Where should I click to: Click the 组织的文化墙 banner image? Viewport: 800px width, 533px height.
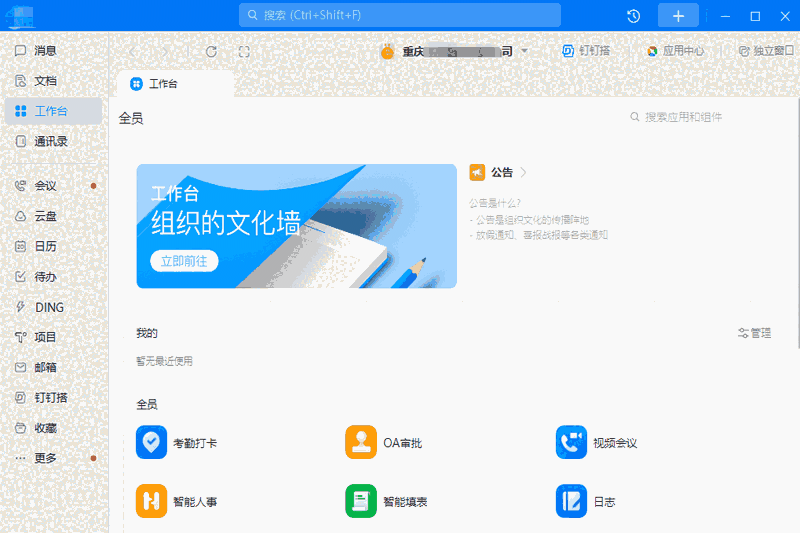pyautogui.click(x=296, y=226)
